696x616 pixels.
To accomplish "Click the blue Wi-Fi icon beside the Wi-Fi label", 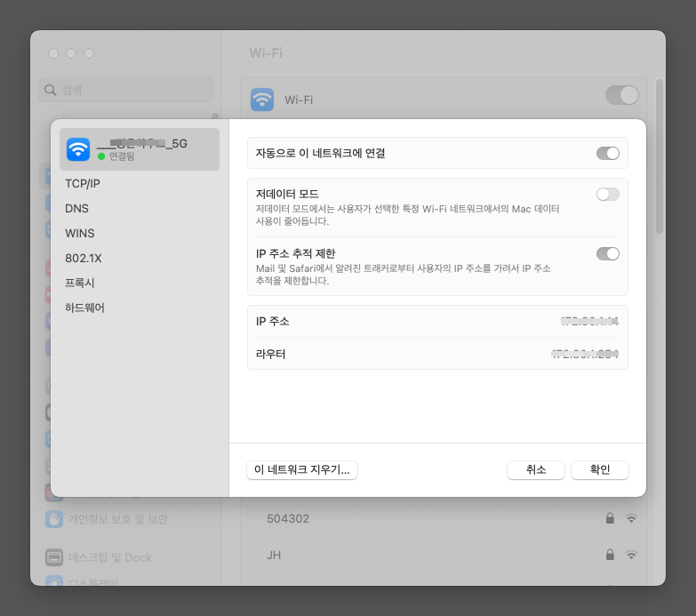I will tap(262, 100).
